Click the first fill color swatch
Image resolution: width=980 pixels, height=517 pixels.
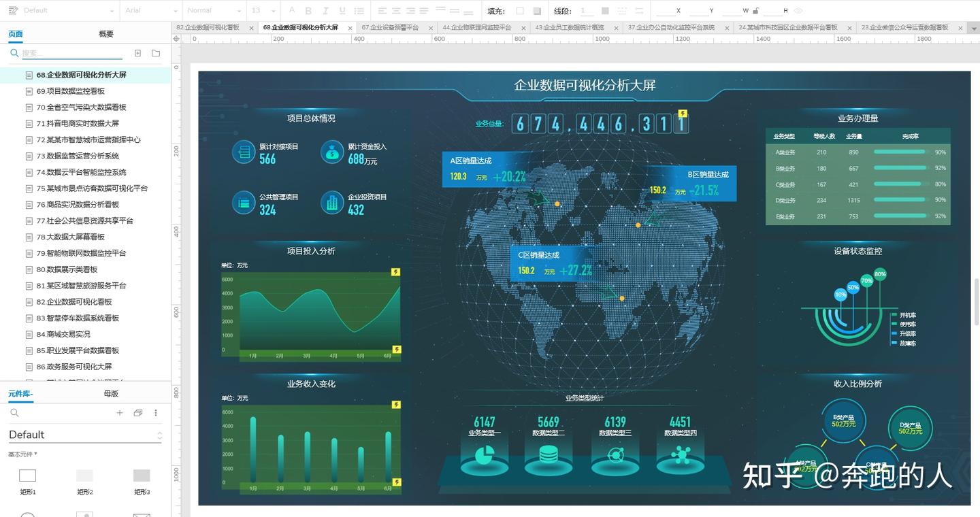point(520,11)
